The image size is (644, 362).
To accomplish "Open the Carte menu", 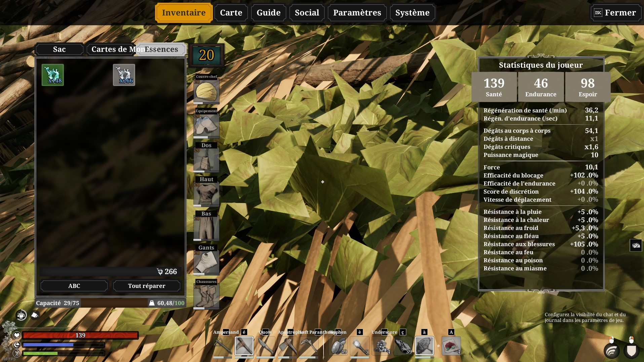I will tap(231, 13).
